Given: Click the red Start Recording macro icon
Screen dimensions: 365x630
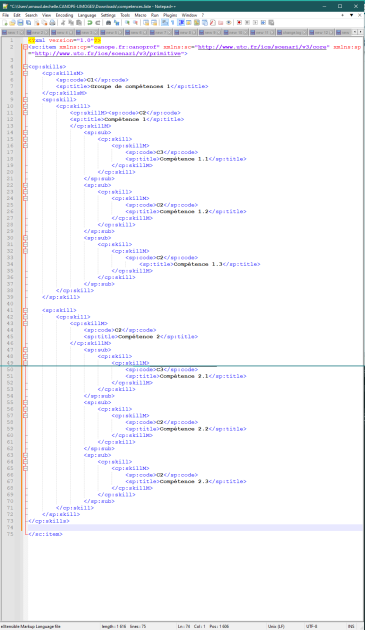Looking at the screenshot, I should (x=239, y=22).
